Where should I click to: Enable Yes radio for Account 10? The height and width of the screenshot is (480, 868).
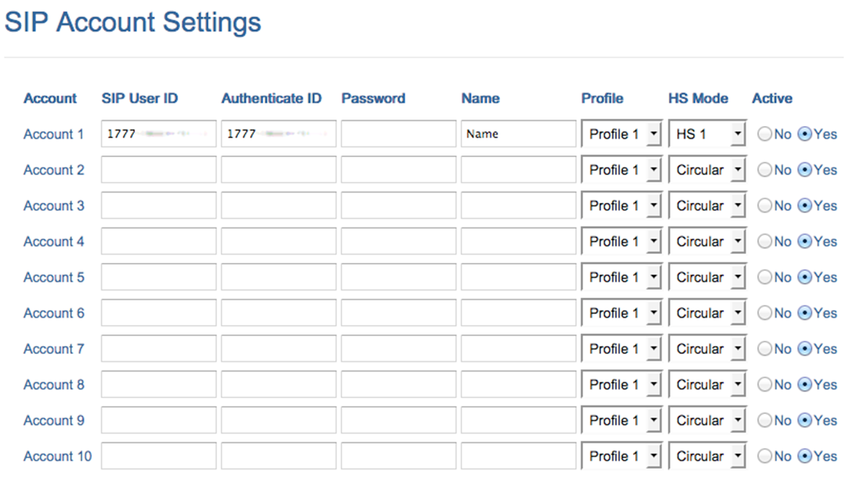pyautogui.click(x=804, y=457)
